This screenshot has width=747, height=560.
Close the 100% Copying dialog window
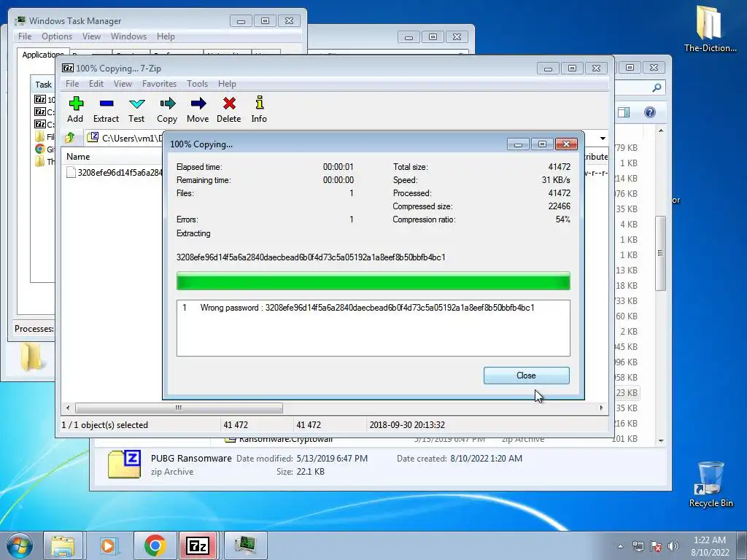[566, 144]
